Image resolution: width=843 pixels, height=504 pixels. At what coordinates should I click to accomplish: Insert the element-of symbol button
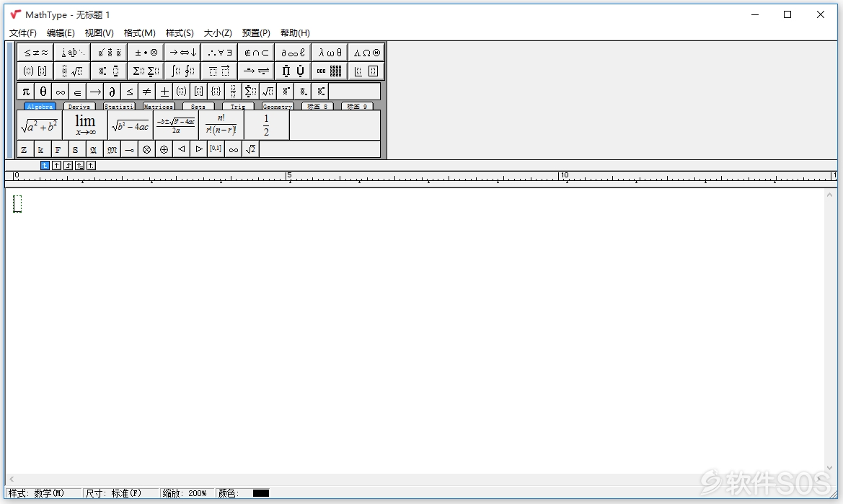pyautogui.click(x=77, y=92)
